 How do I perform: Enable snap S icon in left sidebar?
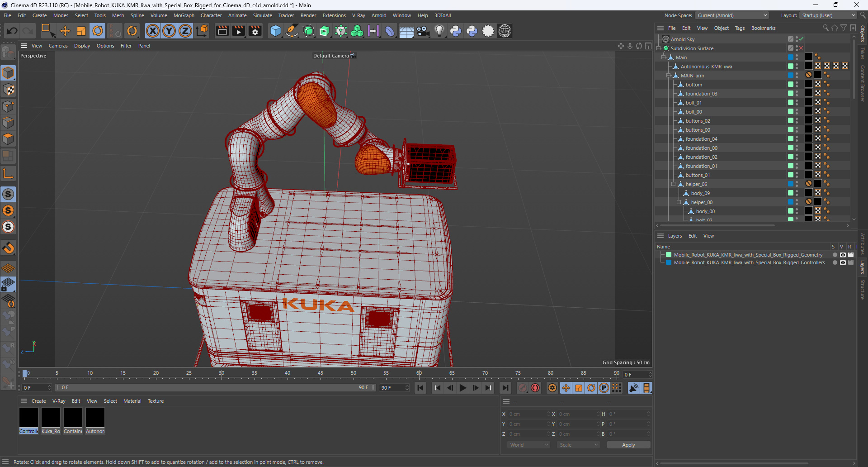[8, 194]
